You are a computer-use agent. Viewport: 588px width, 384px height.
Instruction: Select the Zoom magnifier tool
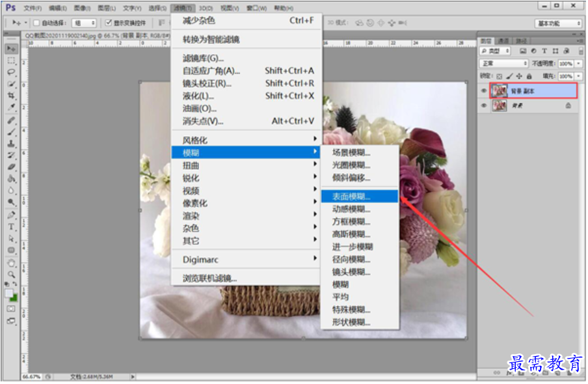coord(11,275)
